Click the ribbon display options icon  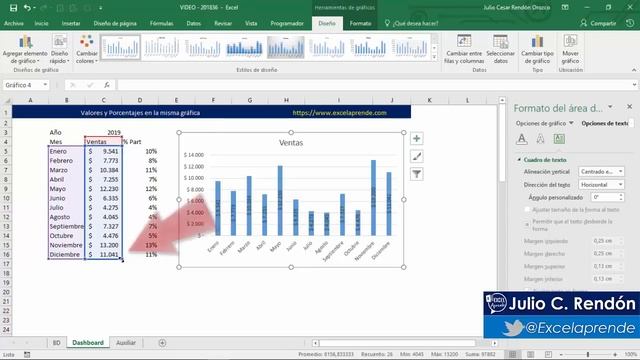coord(565,7)
